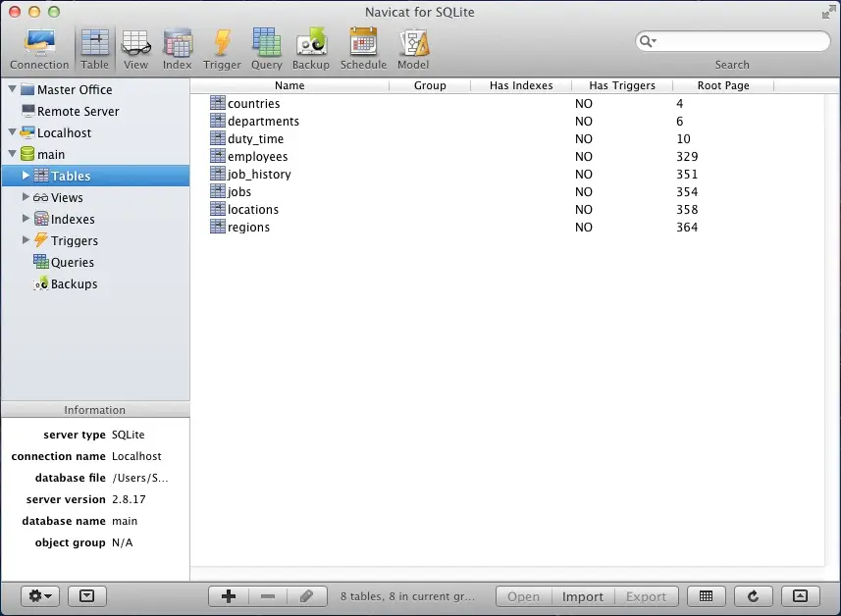Click the database file path value
Image resolution: width=841 pixels, height=616 pixels.
tap(140, 478)
